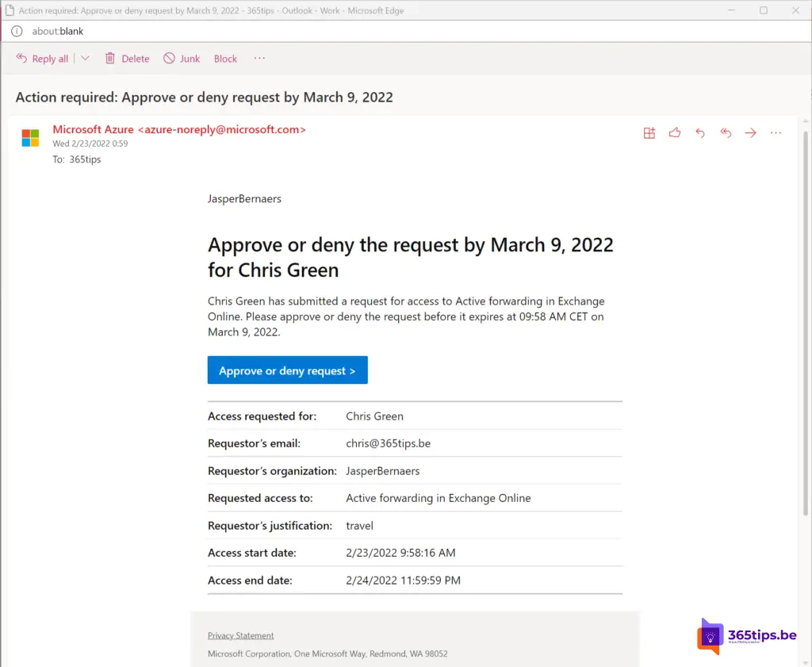Viewport: 812px width, 667px height.
Task: Open the toolbar's more options ellipsis
Action: pyautogui.click(x=259, y=58)
